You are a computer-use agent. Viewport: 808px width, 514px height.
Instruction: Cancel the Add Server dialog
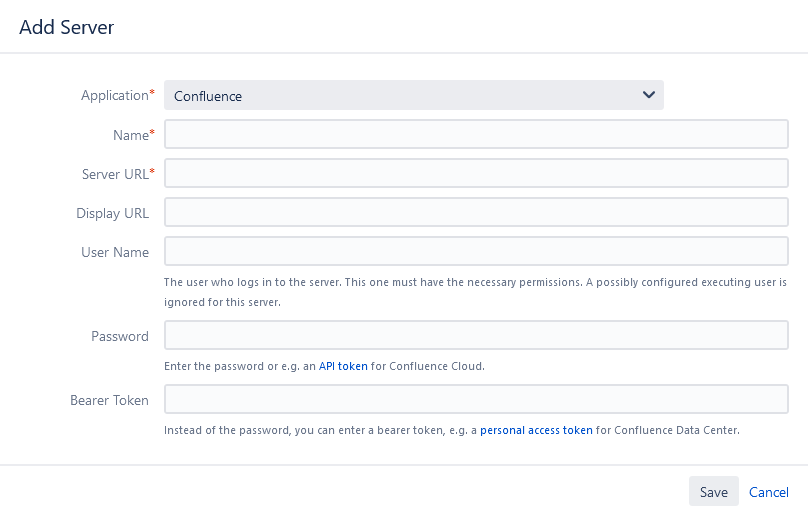[769, 492]
